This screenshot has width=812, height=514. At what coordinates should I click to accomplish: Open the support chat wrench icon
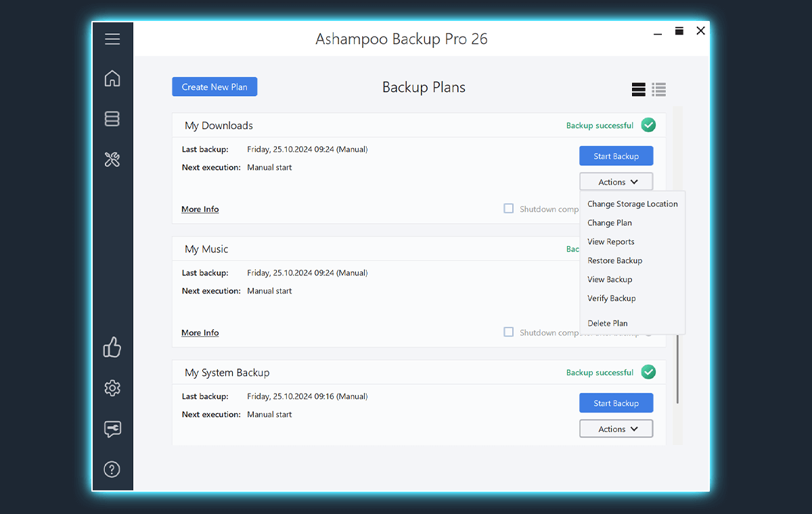[x=112, y=429]
